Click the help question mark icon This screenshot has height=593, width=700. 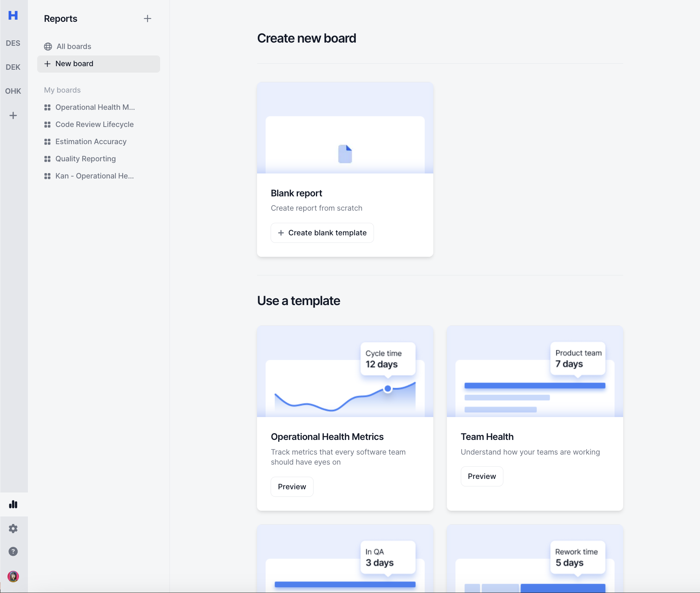click(x=13, y=552)
